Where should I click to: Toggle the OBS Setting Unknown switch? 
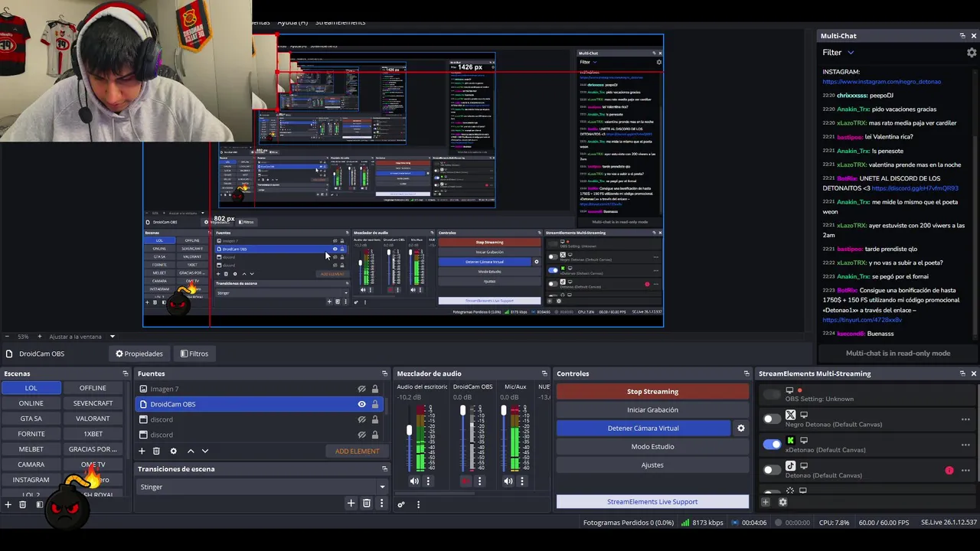pyautogui.click(x=772, y=394)
